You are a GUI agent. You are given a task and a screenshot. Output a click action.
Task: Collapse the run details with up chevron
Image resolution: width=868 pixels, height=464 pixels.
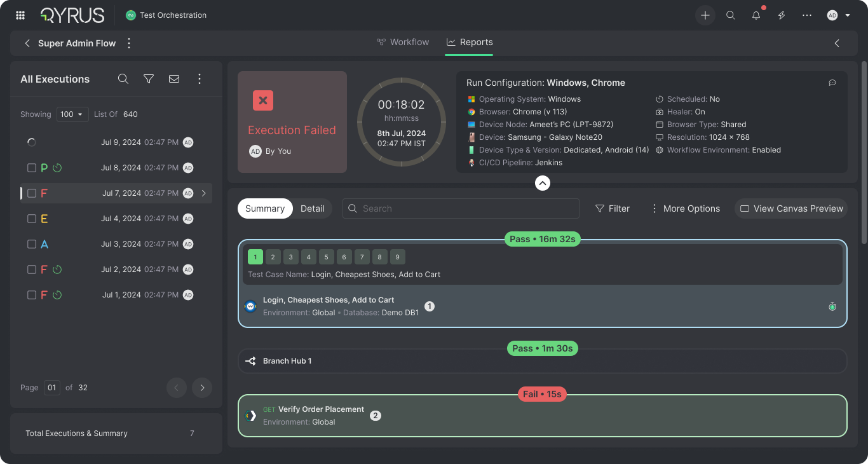(542, 183)
